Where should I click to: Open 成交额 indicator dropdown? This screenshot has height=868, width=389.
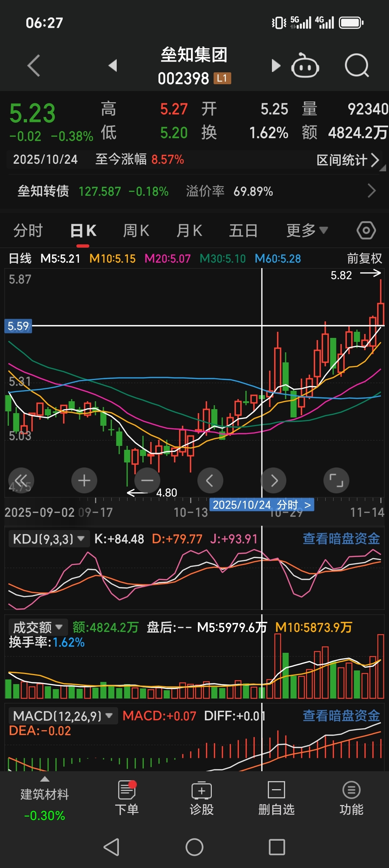point(38,627)
